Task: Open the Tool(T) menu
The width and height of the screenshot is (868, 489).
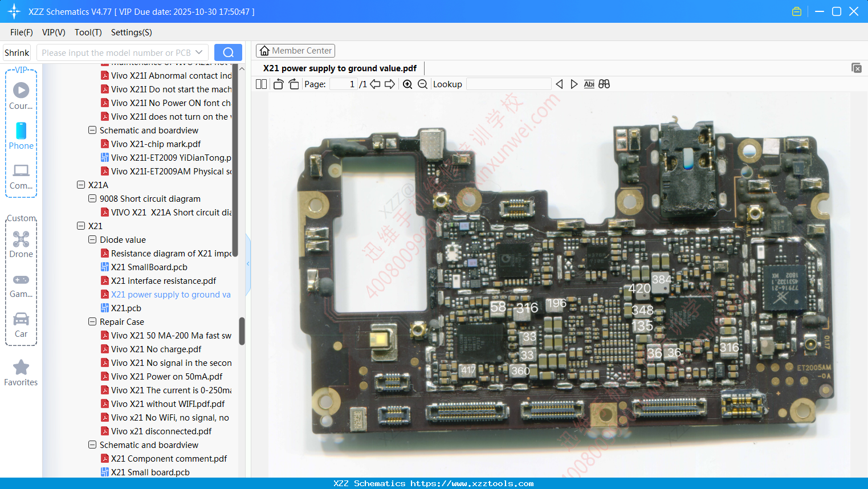Action: click(x=88, y=32)
